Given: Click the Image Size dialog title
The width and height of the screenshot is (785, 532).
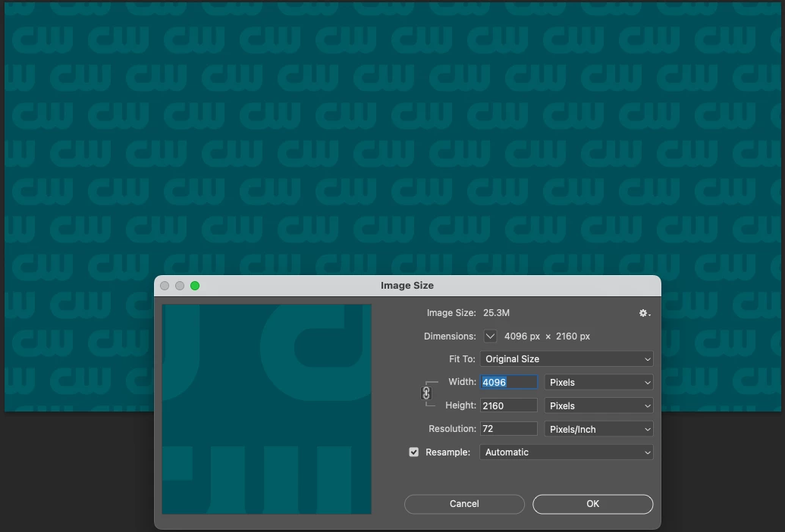Looking at the screenshot, I should [407, 286].
